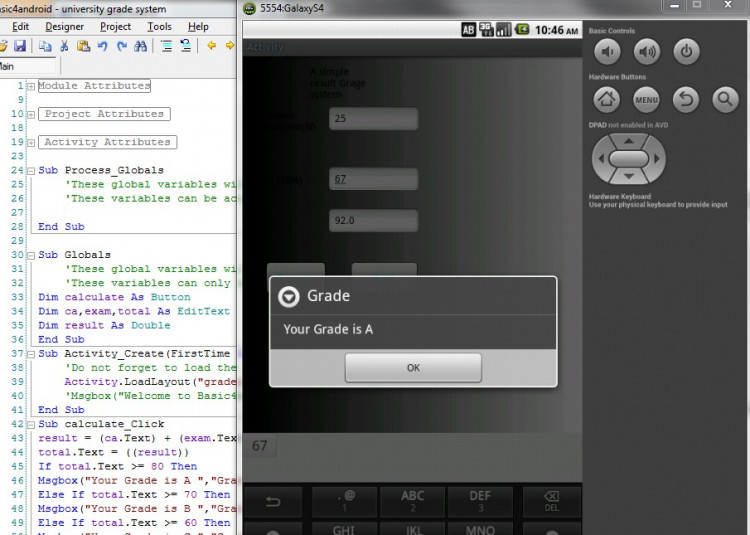The width and height of the screenshot is (750, 535).
Task: Expand the Module Attributes region
Action: click(31, 87)
